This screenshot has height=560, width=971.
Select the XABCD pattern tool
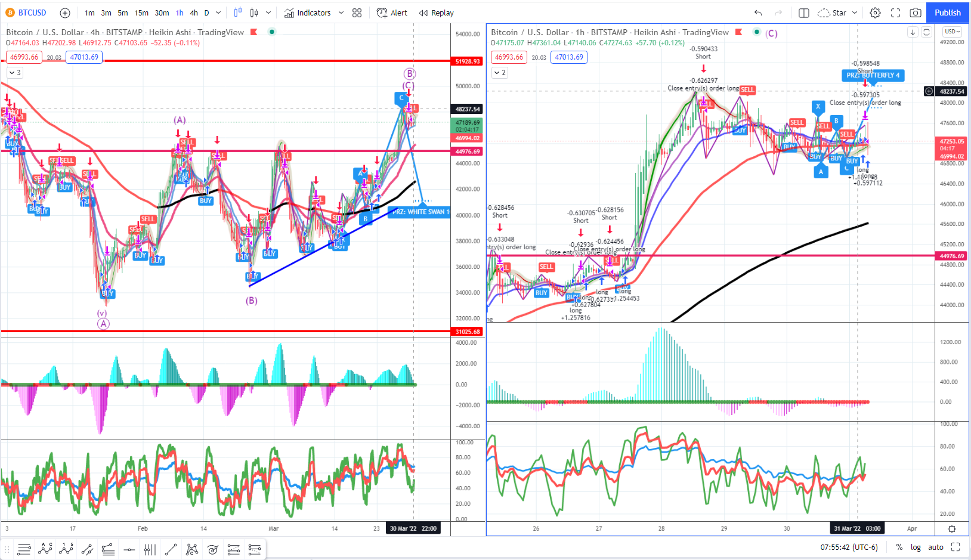point(192,549)
